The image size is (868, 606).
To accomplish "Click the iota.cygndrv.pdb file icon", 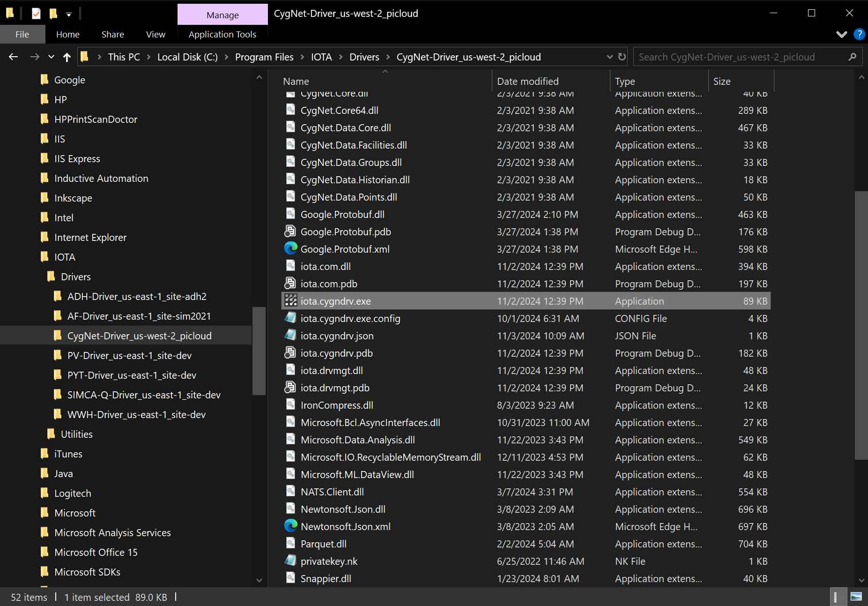I will (x=291, y=352).
